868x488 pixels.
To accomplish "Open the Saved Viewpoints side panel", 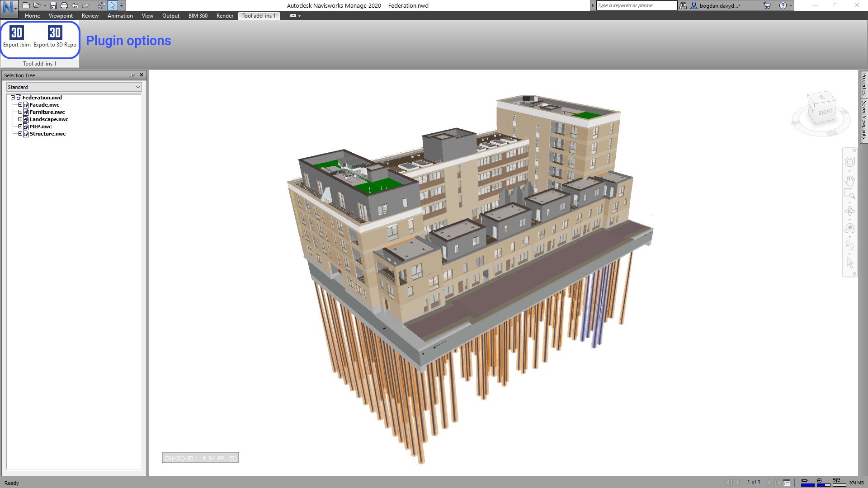I will click(x=863, y=120).
